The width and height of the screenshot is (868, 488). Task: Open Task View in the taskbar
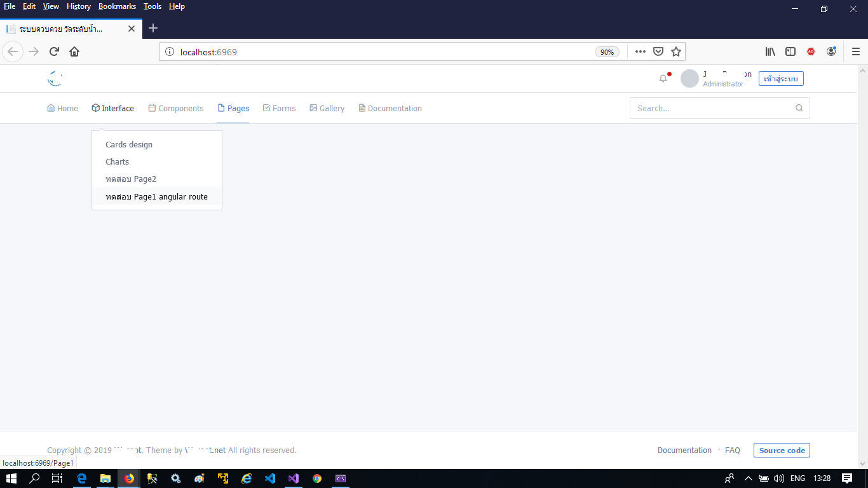tap(57, 478)
